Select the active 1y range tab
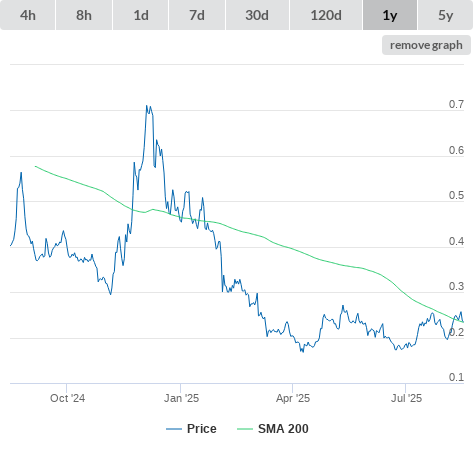474x455 pixels. point(390,15)
